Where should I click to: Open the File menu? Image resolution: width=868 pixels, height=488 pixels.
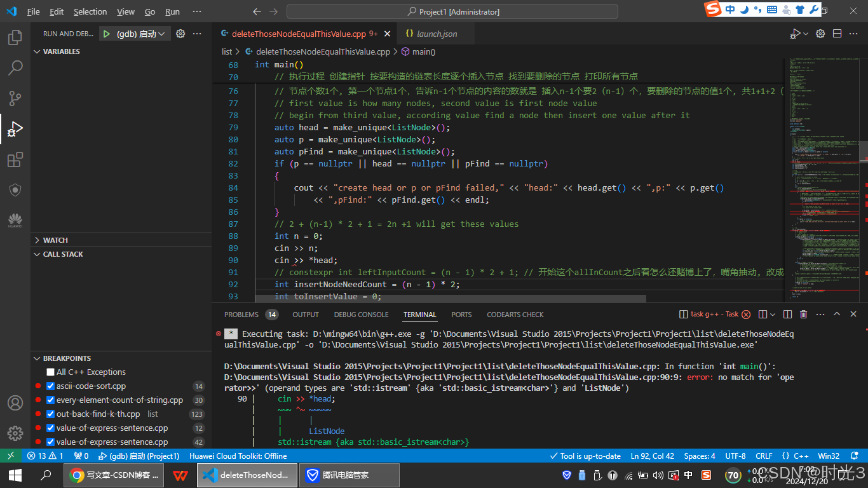(34, 11)
